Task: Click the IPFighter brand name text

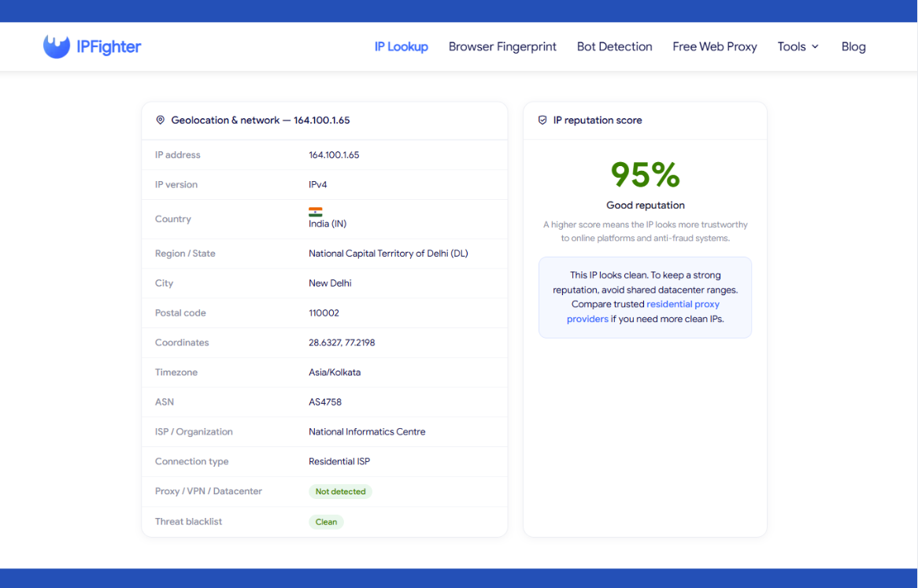Action: [109, 46]
